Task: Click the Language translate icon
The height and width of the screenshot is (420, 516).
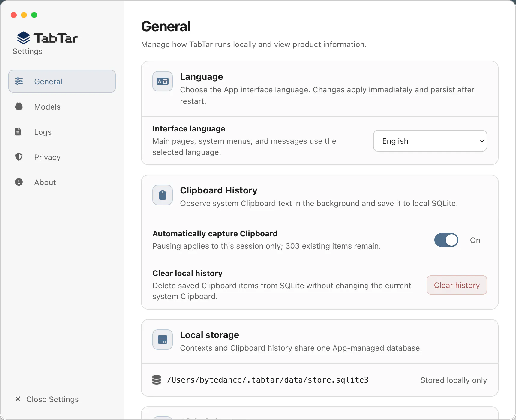Action: 163,81
